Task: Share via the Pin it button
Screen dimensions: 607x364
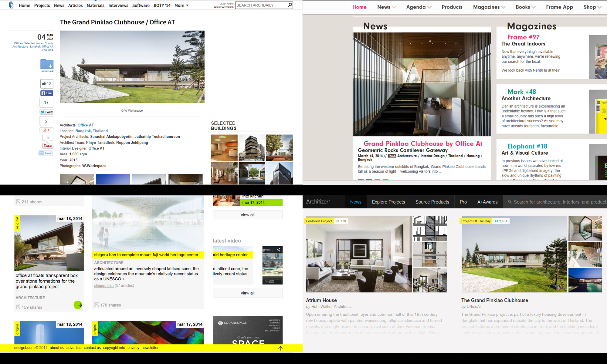Action: (48, 146)
